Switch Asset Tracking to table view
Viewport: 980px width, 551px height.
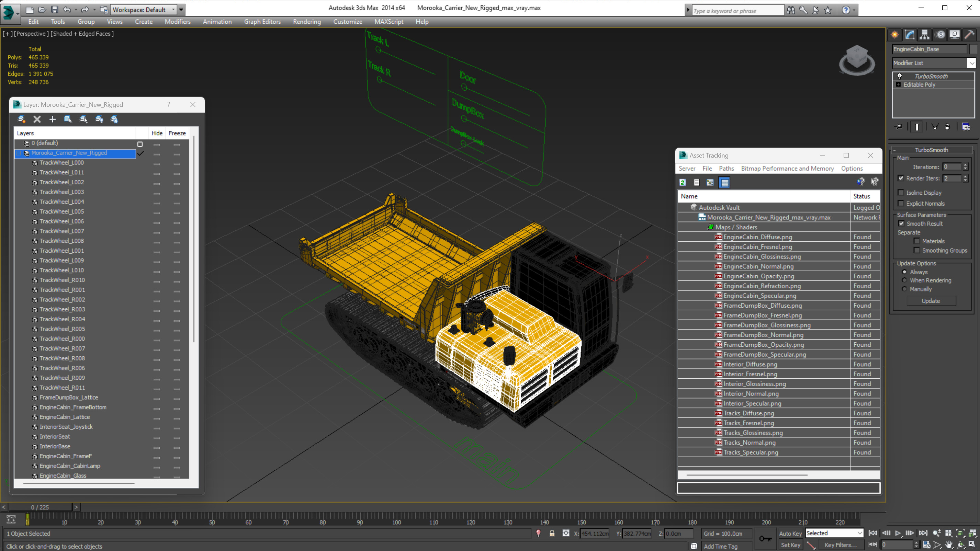725,183
